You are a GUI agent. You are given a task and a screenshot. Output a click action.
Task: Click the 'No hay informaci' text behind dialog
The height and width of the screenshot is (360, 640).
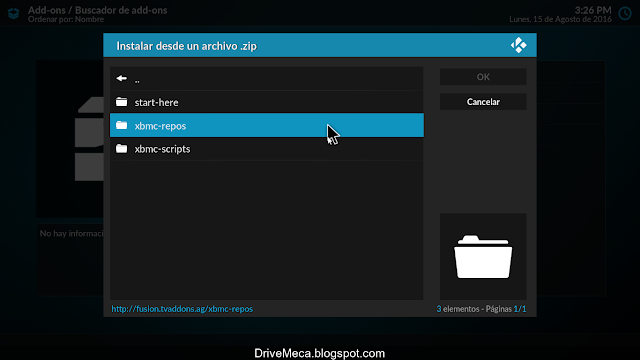[x=71, y=233]
